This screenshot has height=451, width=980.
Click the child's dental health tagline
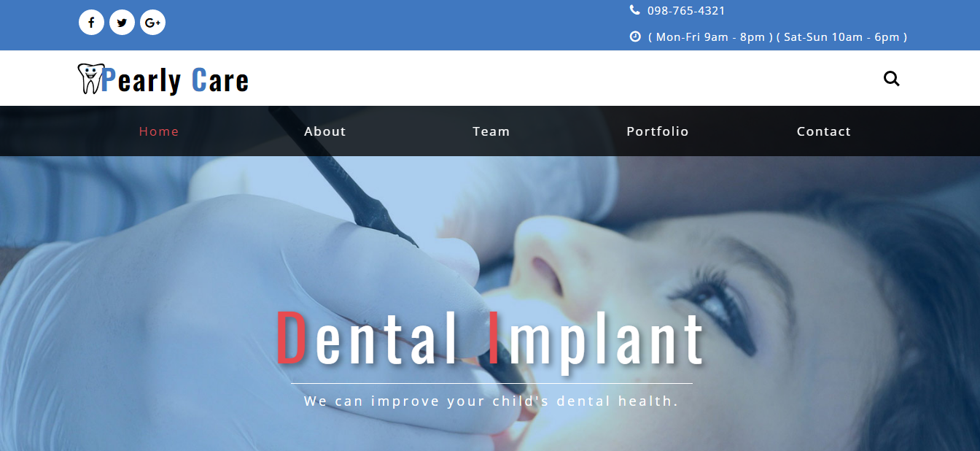491,401
